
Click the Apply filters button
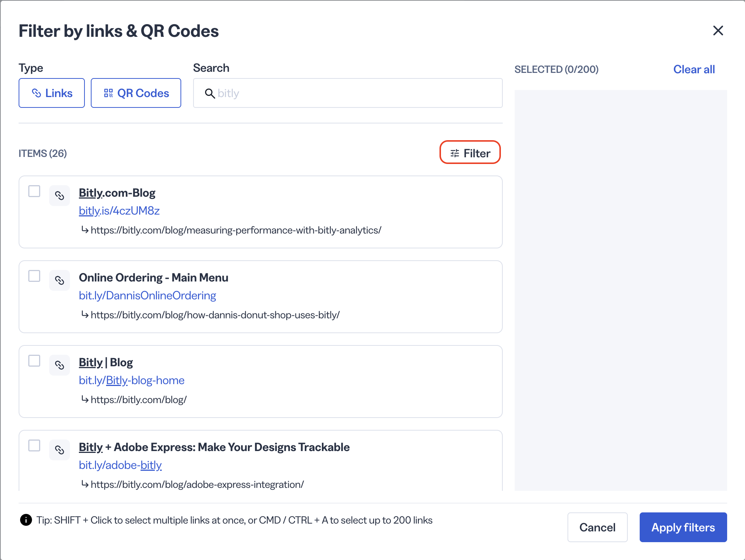tap(683, 527)
